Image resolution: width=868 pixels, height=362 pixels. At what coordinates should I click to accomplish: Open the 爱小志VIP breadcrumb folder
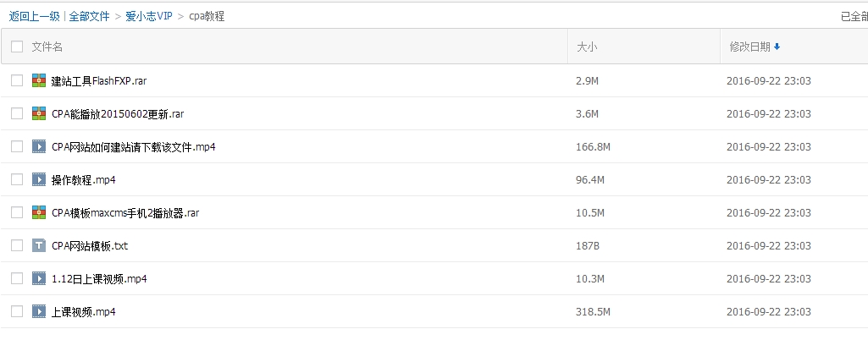pos(149,16)
